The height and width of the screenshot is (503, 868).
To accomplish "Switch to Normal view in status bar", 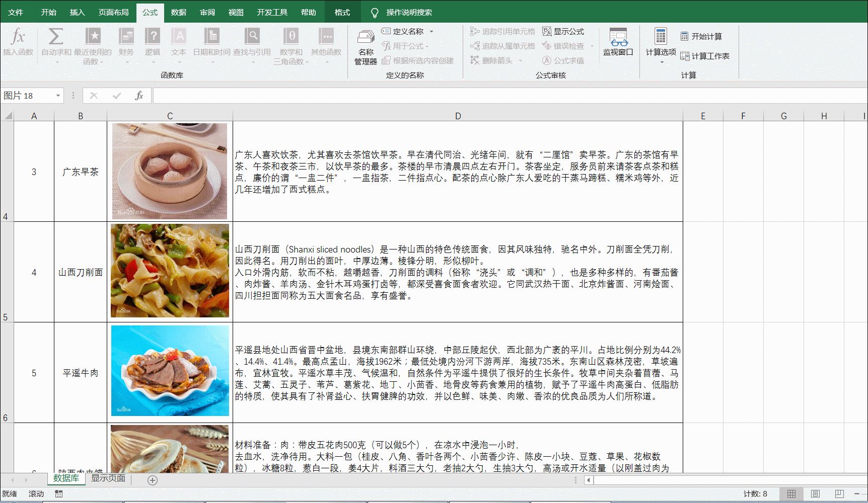I will [x=791, y=494].
